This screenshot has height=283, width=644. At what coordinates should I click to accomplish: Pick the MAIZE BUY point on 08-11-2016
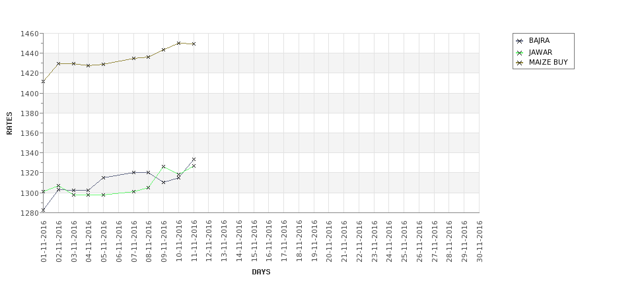pos(148,57)
